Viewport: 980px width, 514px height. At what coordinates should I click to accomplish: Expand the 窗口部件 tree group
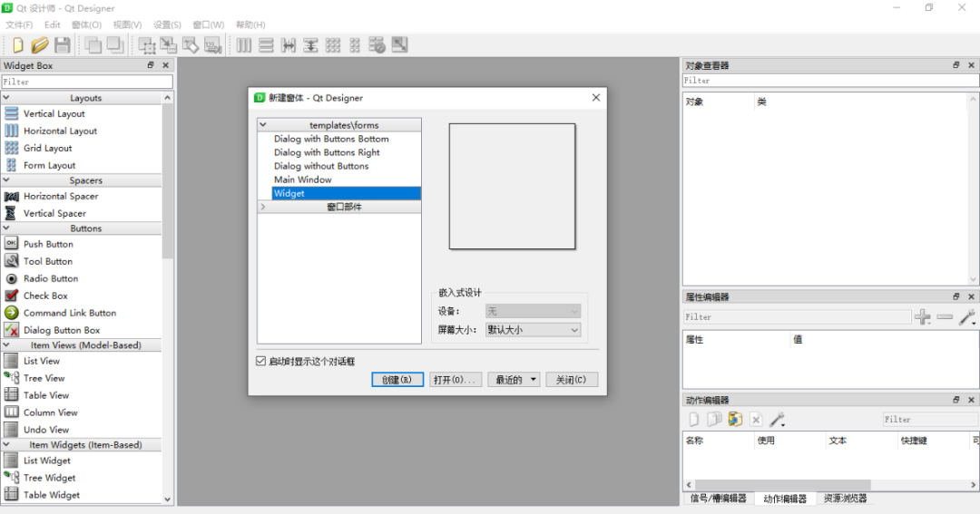point(263,207)
